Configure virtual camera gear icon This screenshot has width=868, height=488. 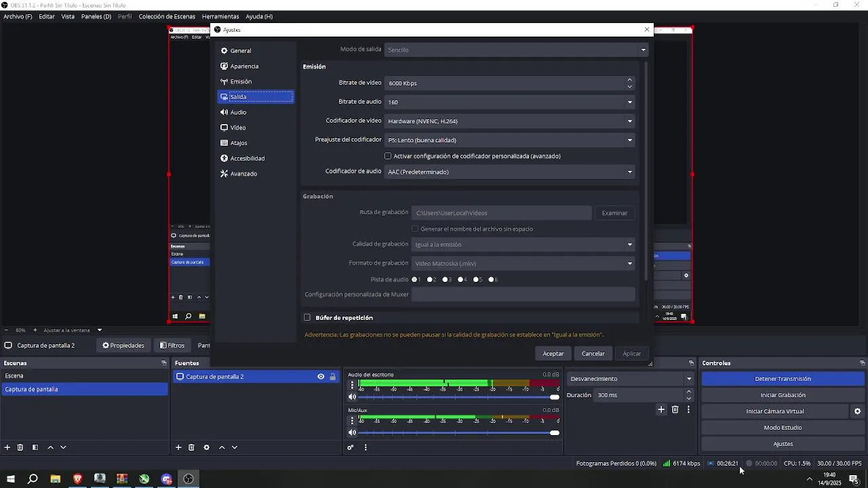[857, 411]
